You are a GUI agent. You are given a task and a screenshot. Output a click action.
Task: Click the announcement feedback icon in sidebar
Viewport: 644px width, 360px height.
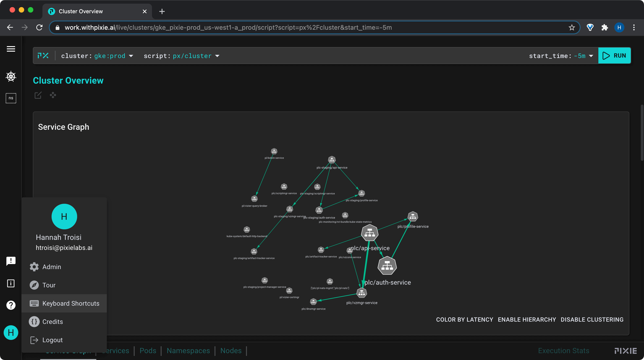pyautogui.click(x=11, y=261)
